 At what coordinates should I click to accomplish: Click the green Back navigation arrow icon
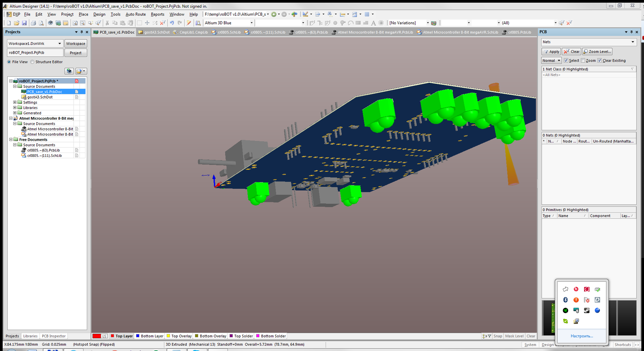tap(274, 14)
